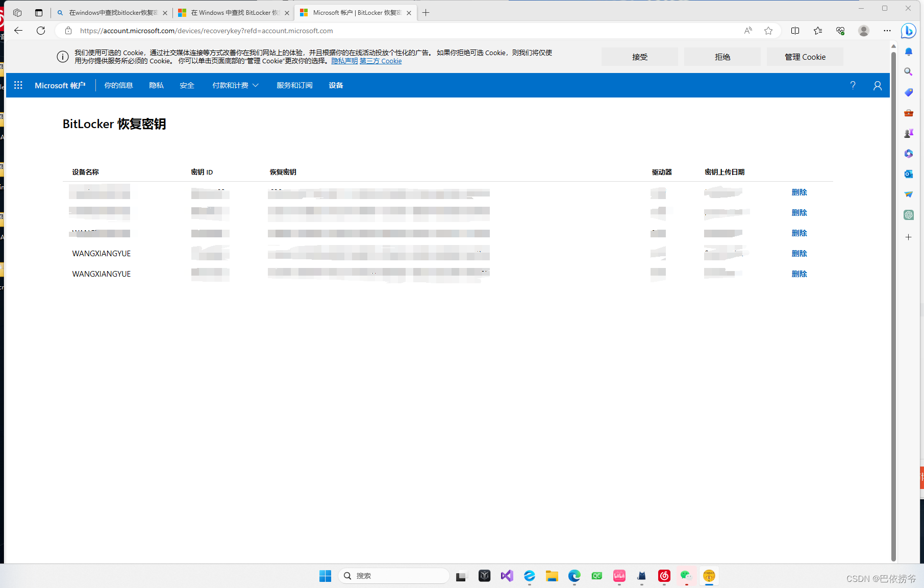Screen dimensions: 924x588
Task: Open workspaces icon in title bar
Action: [x=17, y=13]
